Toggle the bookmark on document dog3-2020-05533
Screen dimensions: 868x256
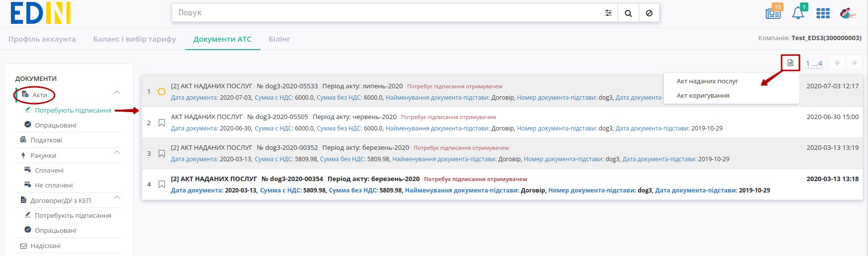tap(161, 92)
